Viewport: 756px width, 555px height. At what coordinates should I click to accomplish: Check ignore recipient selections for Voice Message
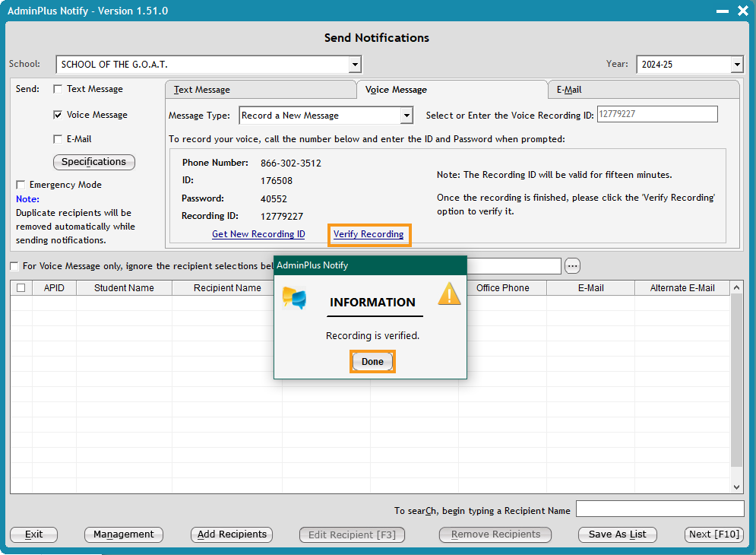click(14, 266)
